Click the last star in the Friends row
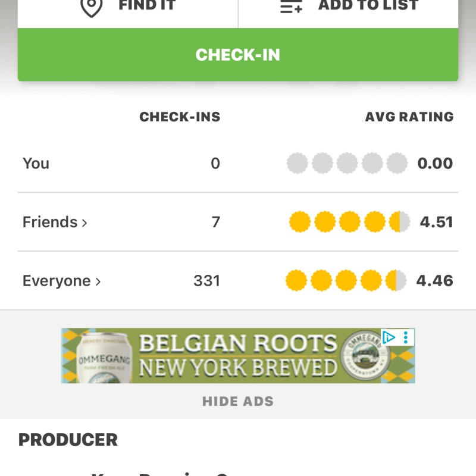Image resolution: width=476 pixels, height=476 pixels. click(x=399, y=221)
